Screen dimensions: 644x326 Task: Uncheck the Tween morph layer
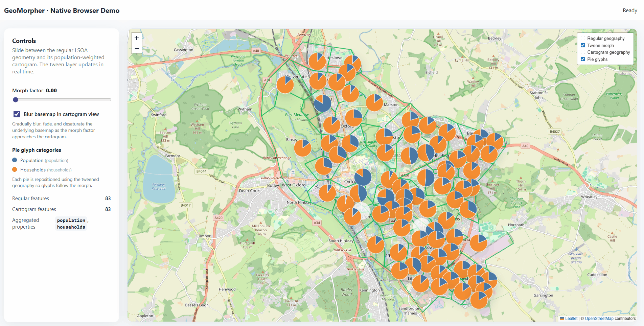583,45
